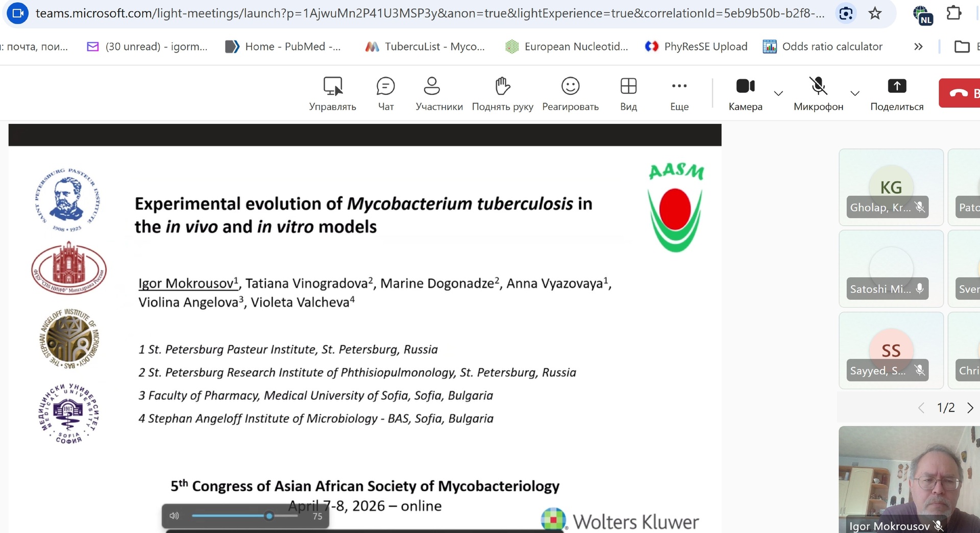
Task: Go to next participants page arrow
Action: point(970,408)
